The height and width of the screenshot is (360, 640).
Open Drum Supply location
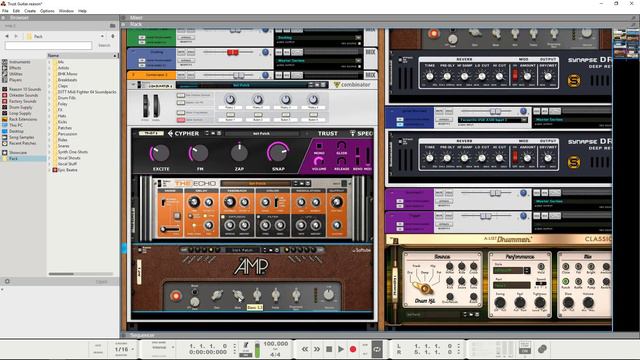coord(20,107)
